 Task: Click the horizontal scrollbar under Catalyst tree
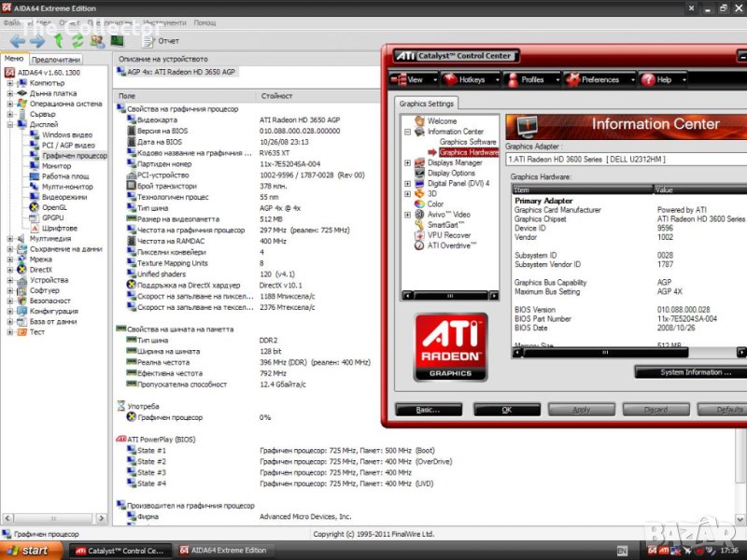point(448,296)
